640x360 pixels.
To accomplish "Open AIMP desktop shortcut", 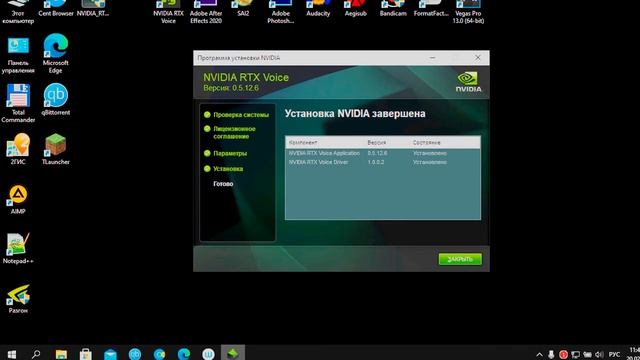I will (18, 199).
